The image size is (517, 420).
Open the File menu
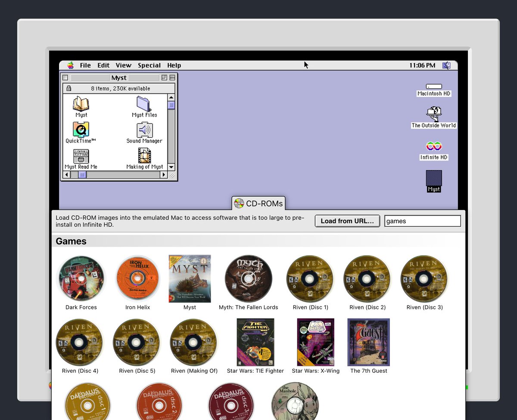(85, 65)
